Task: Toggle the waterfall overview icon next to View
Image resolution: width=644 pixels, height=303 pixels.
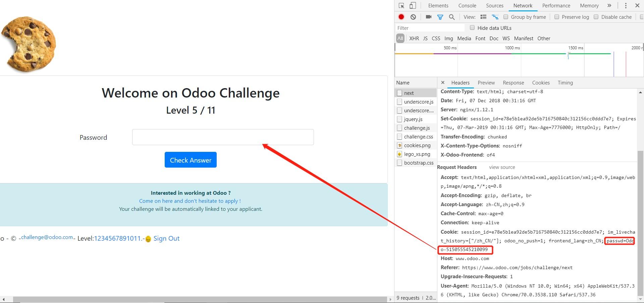Action: pos(495,17)
